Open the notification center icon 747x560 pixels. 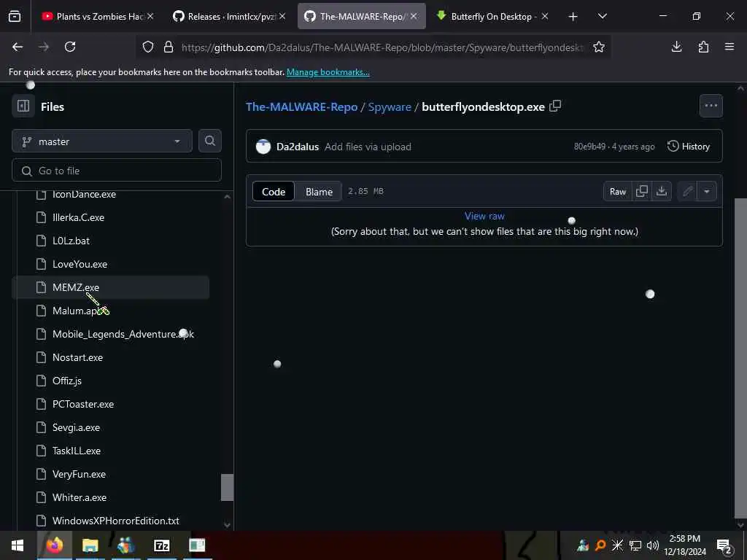click(x=724, y=545)
